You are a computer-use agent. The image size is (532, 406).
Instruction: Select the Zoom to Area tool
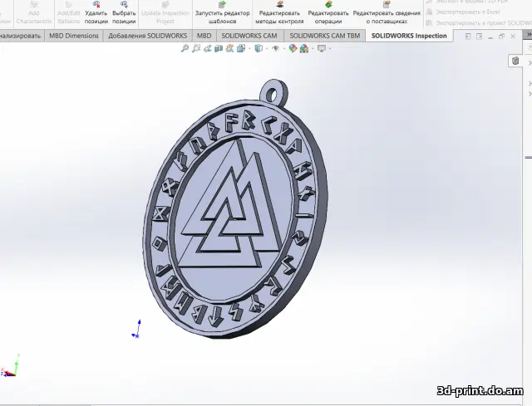pos(196,48)
